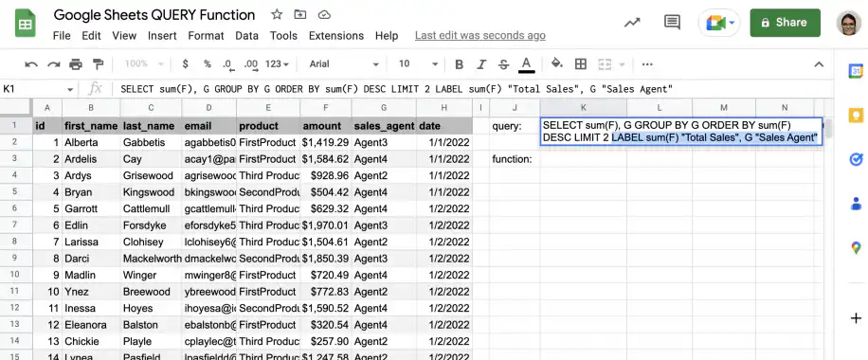This screenshot has width=868, height=360.
Task: Open the Extensions menu
Action: click(x=336, y=36)
